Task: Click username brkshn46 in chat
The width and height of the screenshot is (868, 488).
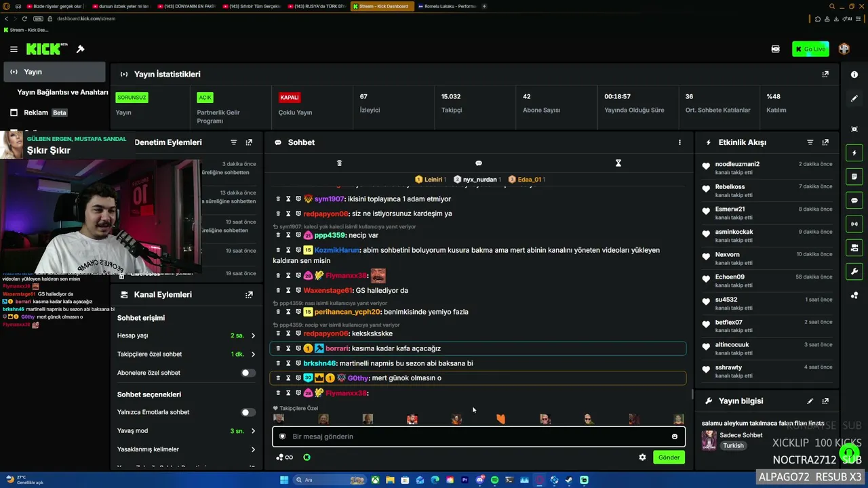Action: click(320, 363)
